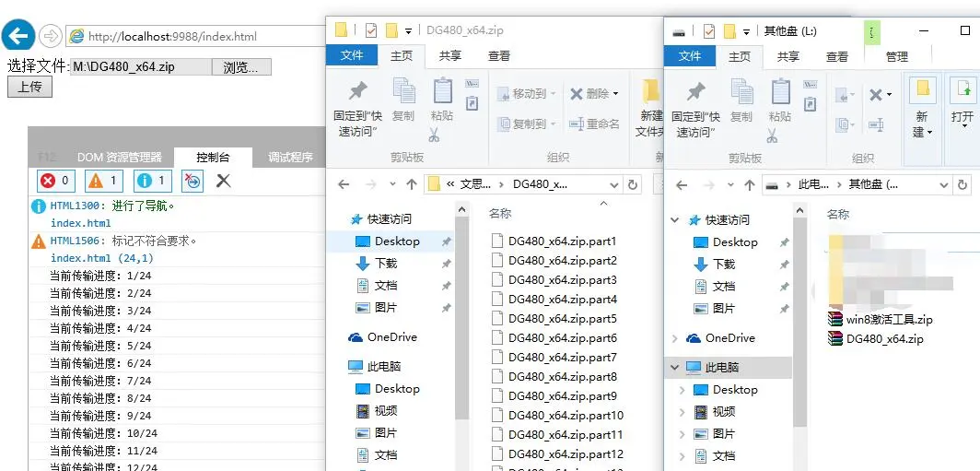980x471 pixels.
Task: Click Copy path icon in DG480_x64.zip ribbon
Action: 472,84
